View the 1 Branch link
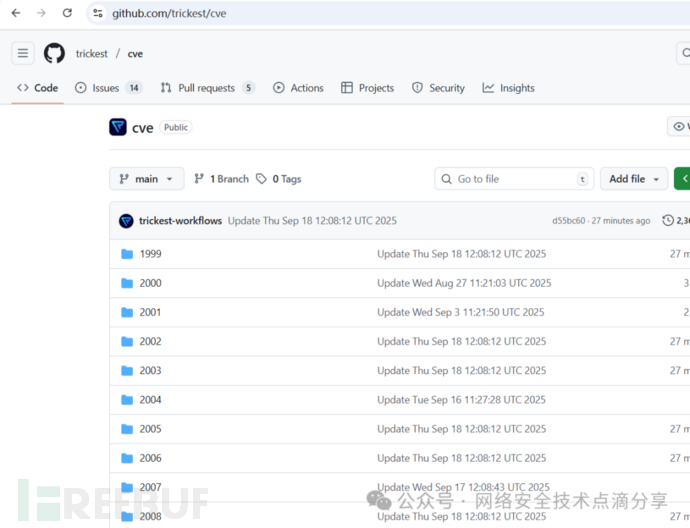Image resolution: width=690 pixels, height=528 pixels. click(222, 179)
